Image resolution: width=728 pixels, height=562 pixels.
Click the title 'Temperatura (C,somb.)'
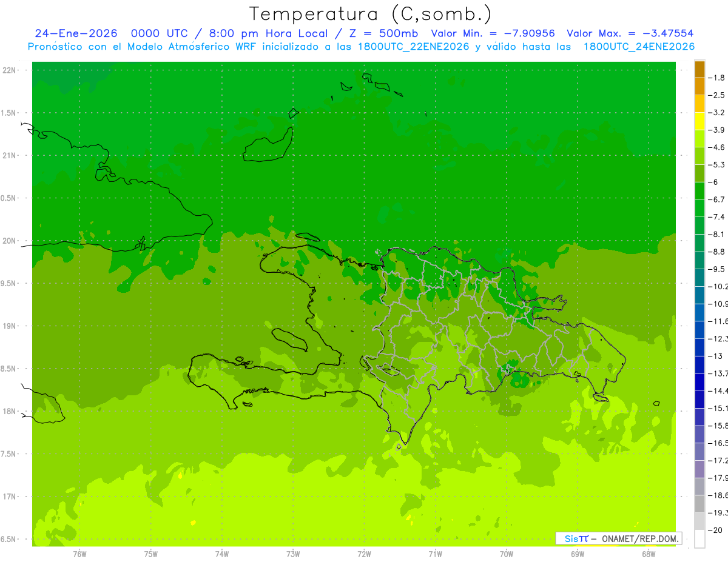point(371,14)
